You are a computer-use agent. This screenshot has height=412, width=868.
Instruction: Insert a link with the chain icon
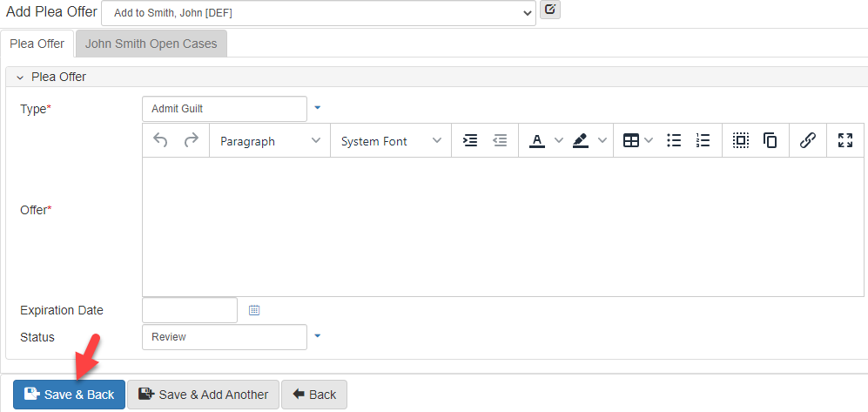808,140
